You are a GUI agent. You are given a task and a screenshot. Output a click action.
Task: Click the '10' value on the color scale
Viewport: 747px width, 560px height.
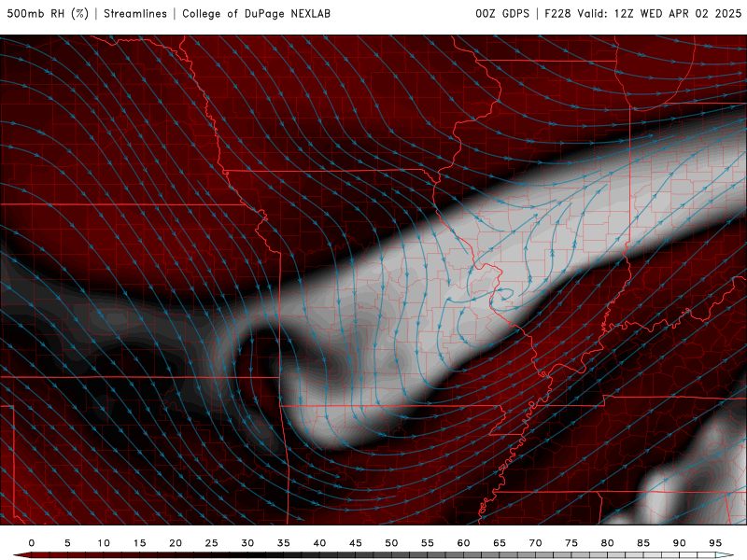click(104, 543)
